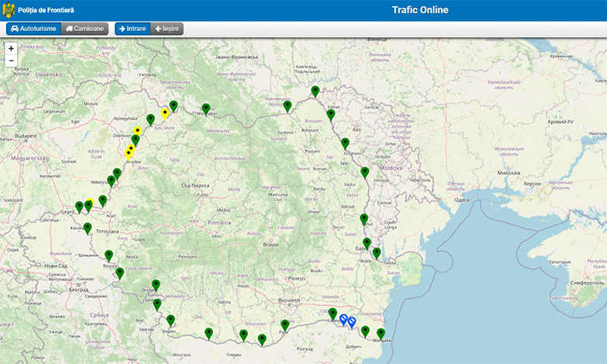The width and height of the screenshot is (607, 364).
Task: Click the Poliția de Frontieră header text
Action: [x=46, y=11]
